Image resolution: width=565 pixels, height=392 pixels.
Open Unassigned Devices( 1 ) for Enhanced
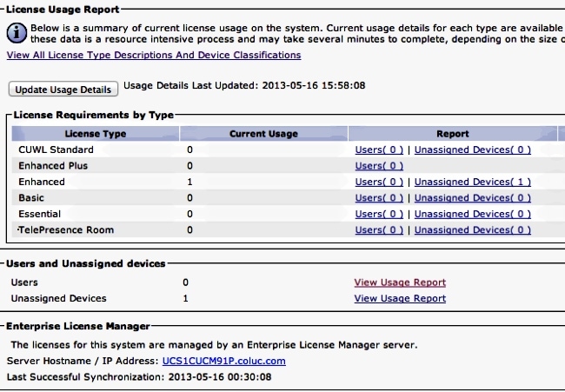point(472,182)
